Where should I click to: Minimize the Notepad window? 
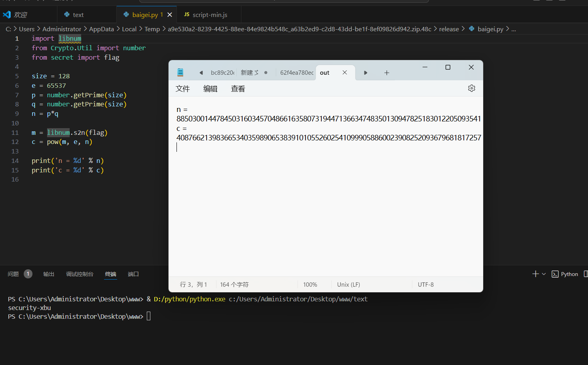(425, 67)
